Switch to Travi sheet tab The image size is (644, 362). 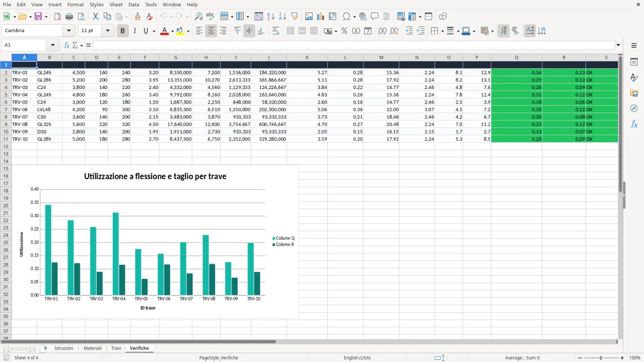116,348
